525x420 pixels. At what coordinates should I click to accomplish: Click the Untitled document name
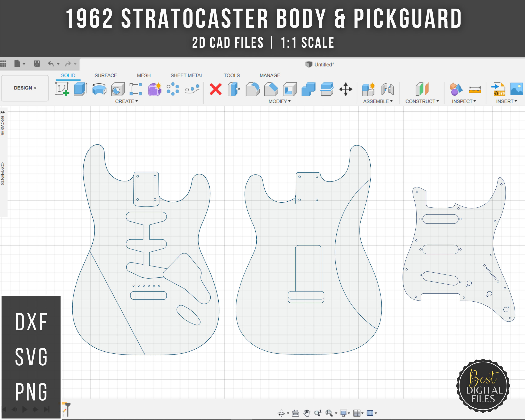(324, 64)
